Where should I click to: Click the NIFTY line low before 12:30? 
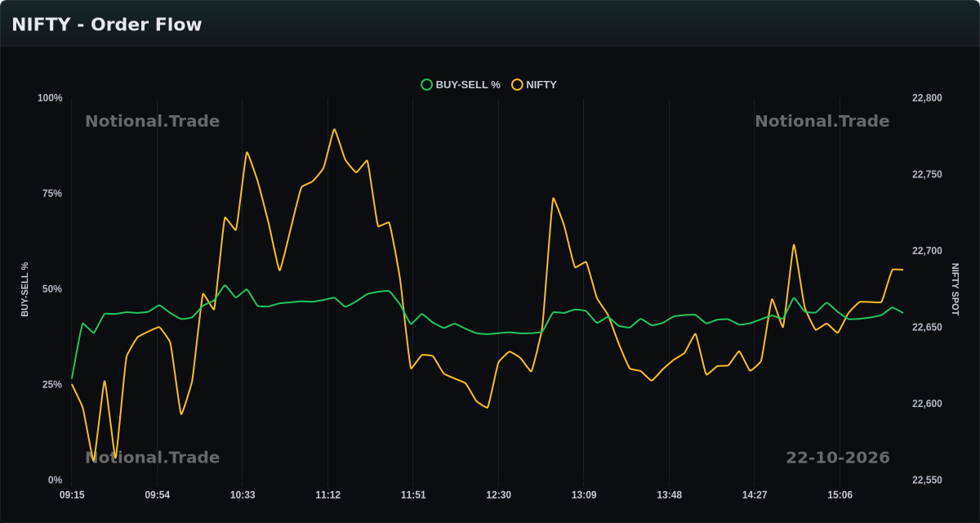[488, 407]
